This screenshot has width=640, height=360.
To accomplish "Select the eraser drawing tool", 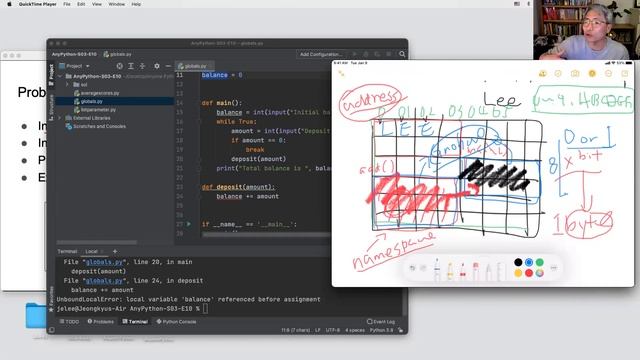I will 476,271.
